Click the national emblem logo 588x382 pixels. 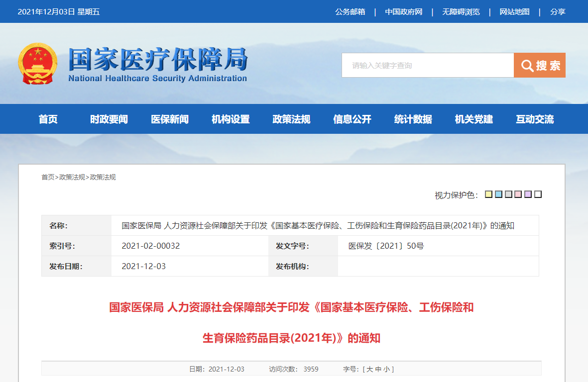(37, 63)
